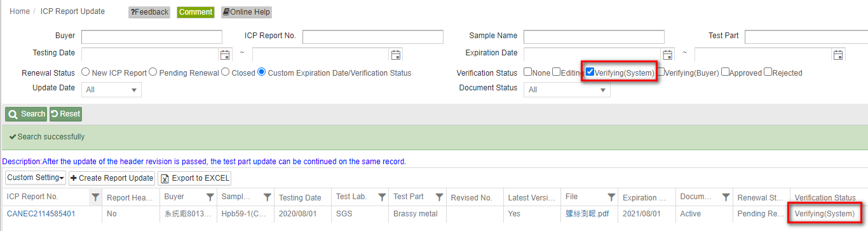Sort by Testing Date column header
The width and height of the screenshot is (868, 231).
click(300, 198)
